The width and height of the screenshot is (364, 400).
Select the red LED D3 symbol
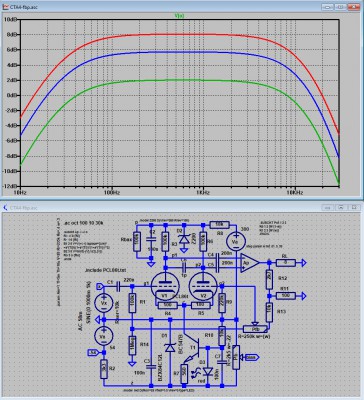pyautogui.click(x=208, y=371)
